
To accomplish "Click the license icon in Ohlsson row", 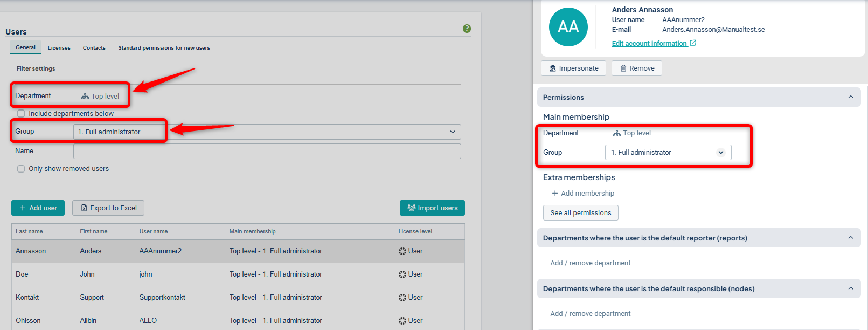I will click(402, 321).
